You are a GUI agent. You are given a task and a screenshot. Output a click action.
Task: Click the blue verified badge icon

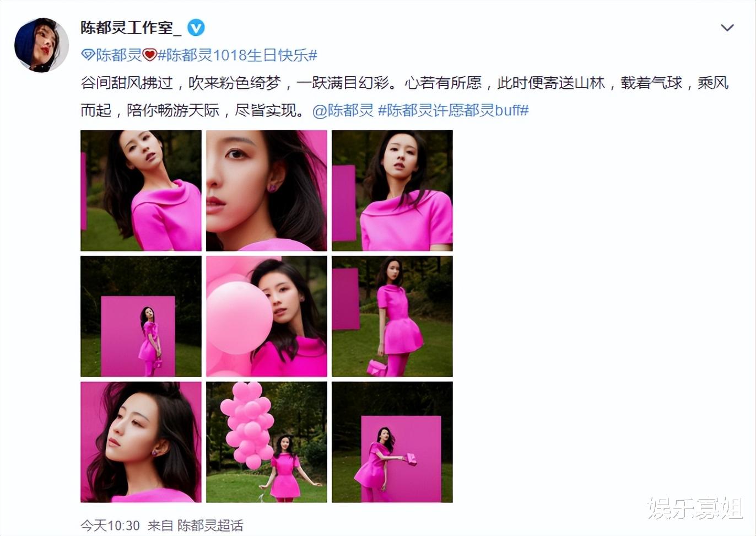(x=196, y=28)
